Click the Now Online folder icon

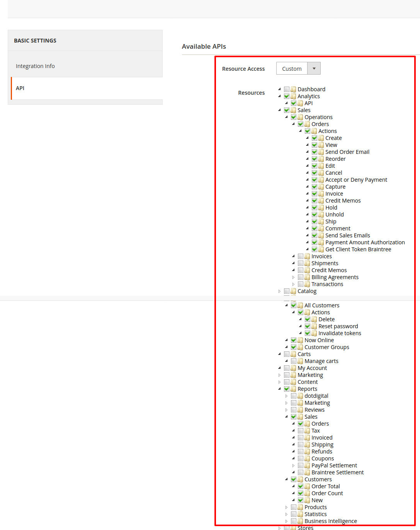300,340
